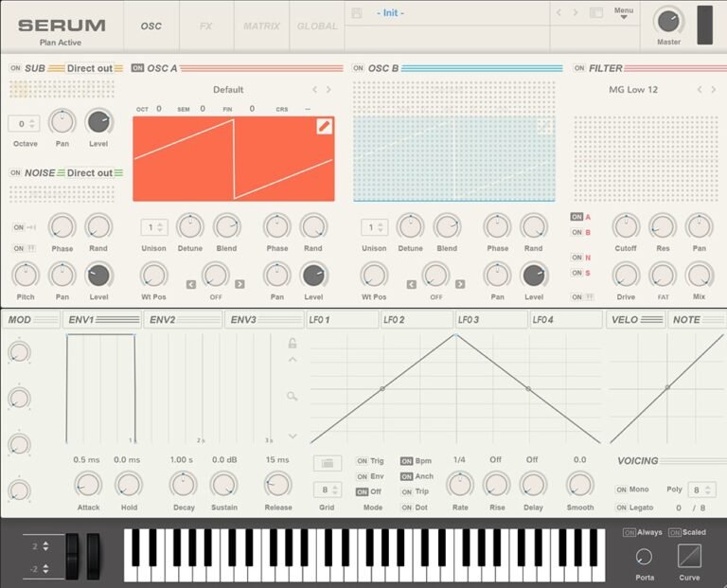The height and width of the screenshot is (588, 727).
Task: Enable Legato switch
Action: point(621,508)
